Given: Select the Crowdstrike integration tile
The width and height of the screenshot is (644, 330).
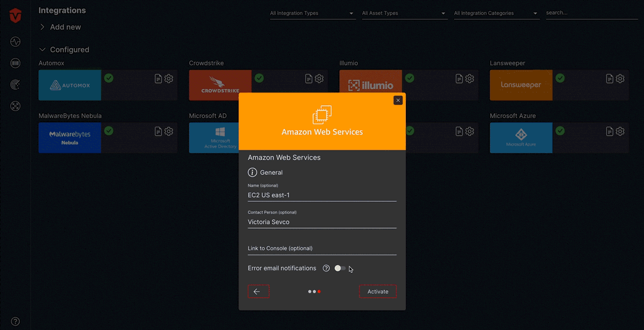Looking at the screenshot, I should point(220,85).
